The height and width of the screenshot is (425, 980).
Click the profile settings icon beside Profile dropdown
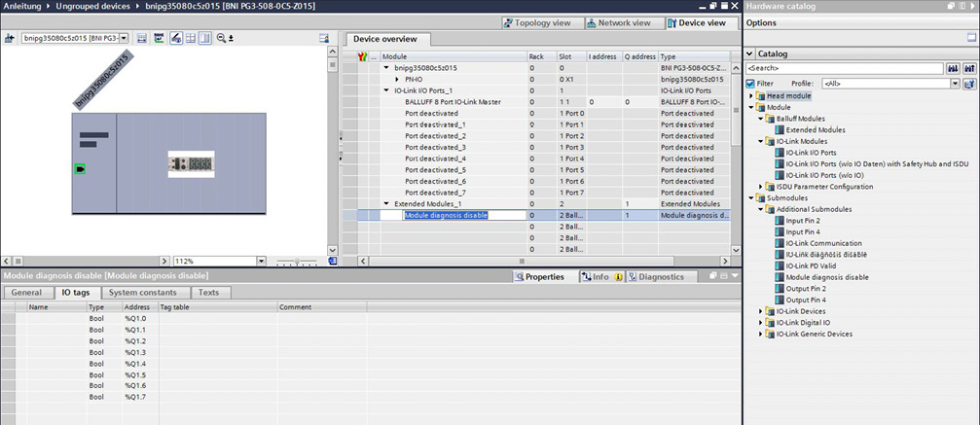tap(968, 84)
